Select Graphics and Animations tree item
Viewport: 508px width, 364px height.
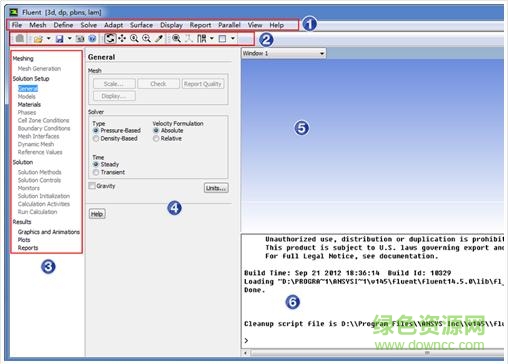pyautogui.click(x=49, y=232)
